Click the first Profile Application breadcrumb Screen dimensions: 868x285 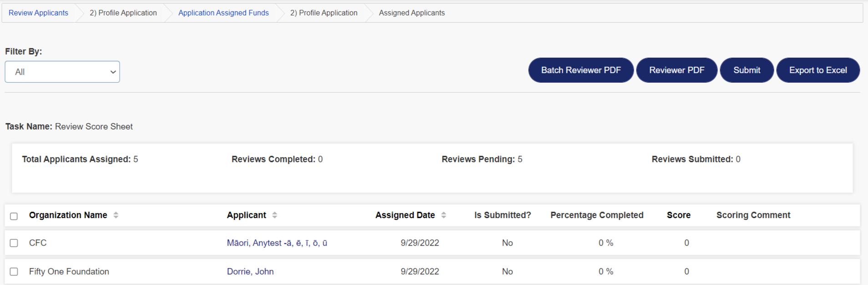123,13
